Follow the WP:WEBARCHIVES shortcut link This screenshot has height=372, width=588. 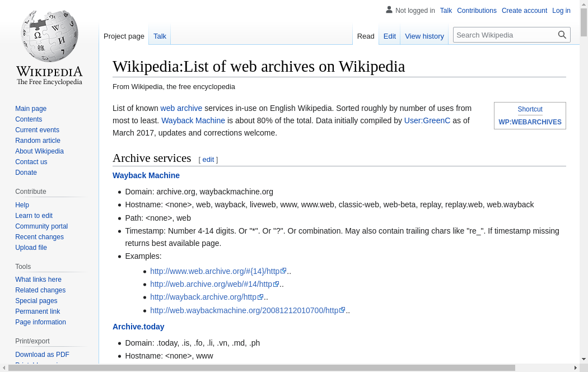[530, 122]
